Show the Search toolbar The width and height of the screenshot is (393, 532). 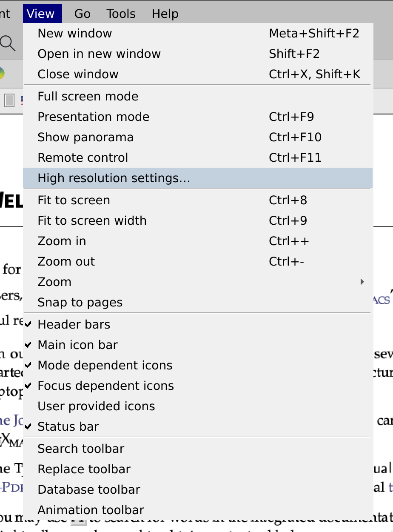click(x=81, y=449)
